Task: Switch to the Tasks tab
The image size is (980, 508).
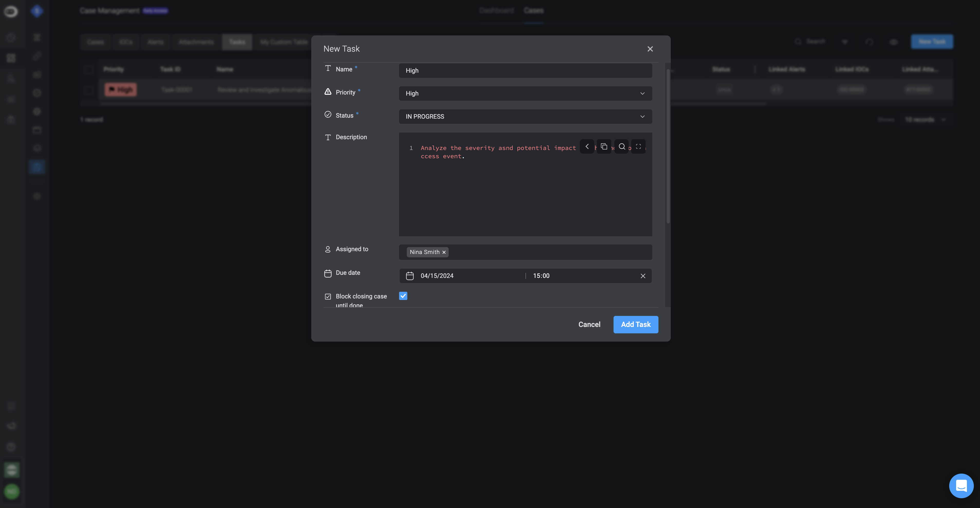Action: point(237,42)
